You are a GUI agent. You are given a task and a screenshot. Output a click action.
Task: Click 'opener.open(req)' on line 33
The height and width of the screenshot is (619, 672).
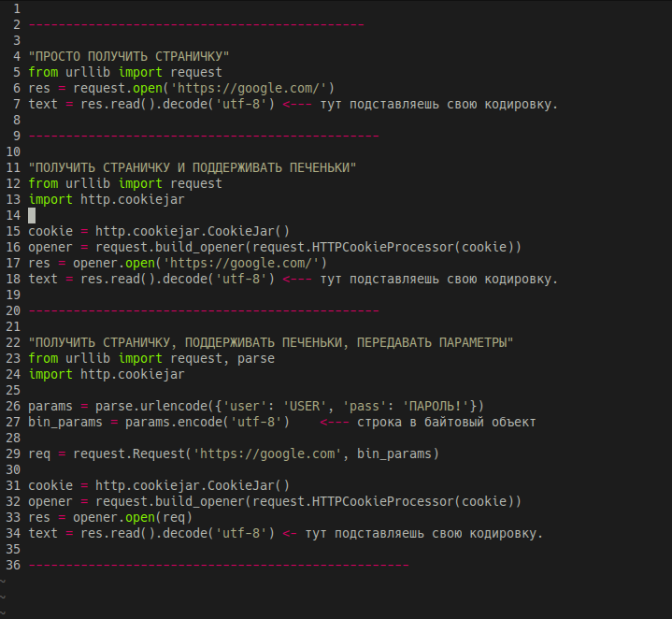click(x=133, y=517)
